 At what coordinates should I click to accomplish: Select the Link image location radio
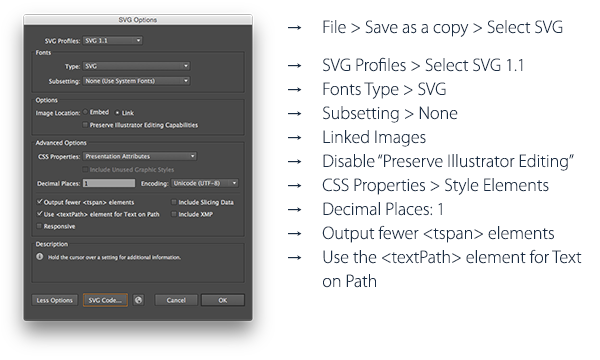click(117, 113)
